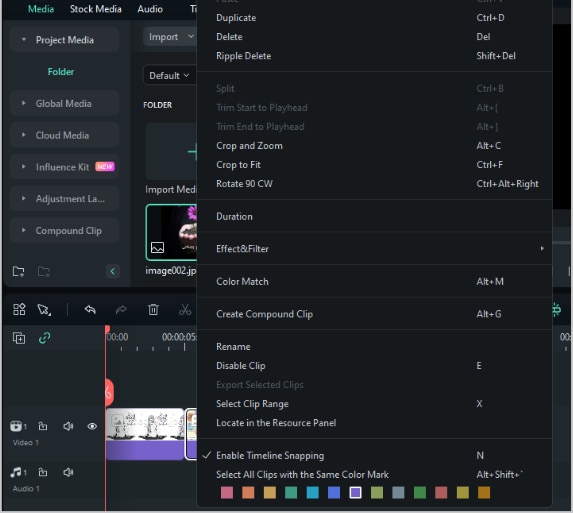Viewport: 573px width, 513px height.
Task: Click the trash delete icon in toolbar
Action: point(153,309)
